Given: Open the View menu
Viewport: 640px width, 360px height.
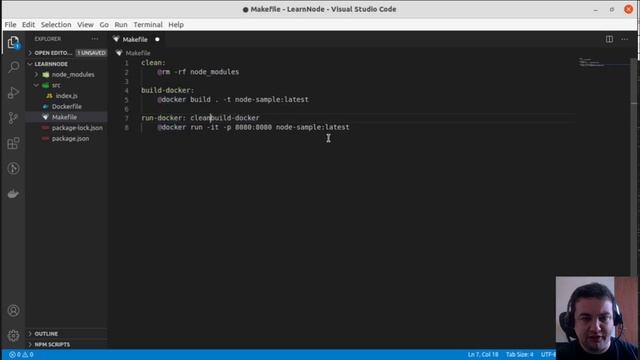Looking at the screenshot, I should click(x=85, y=25).
